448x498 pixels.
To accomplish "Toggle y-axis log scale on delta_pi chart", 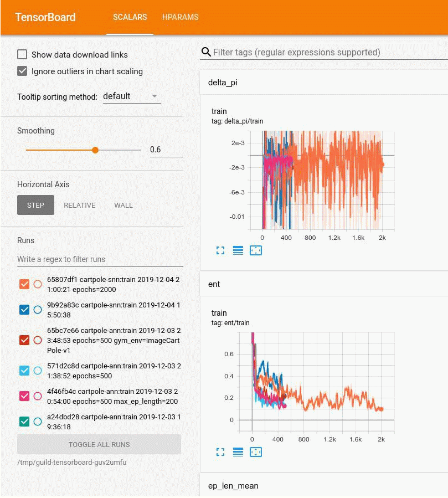I will [x=238, y=250].
